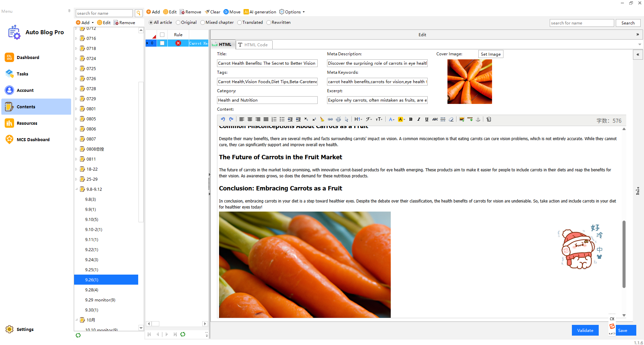Viewport: 644px width, 345px height.
Task: Open Dashboard in the sidebar menu
Action: 36,57
